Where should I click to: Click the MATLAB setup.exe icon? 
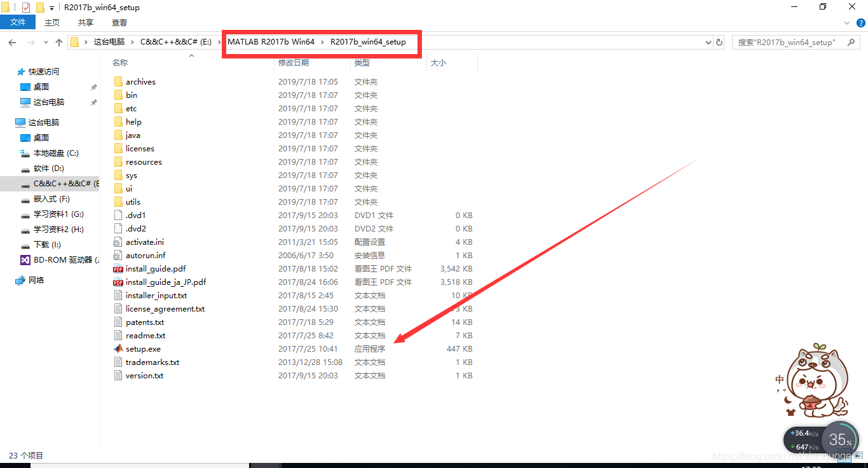tap(118, 348)
